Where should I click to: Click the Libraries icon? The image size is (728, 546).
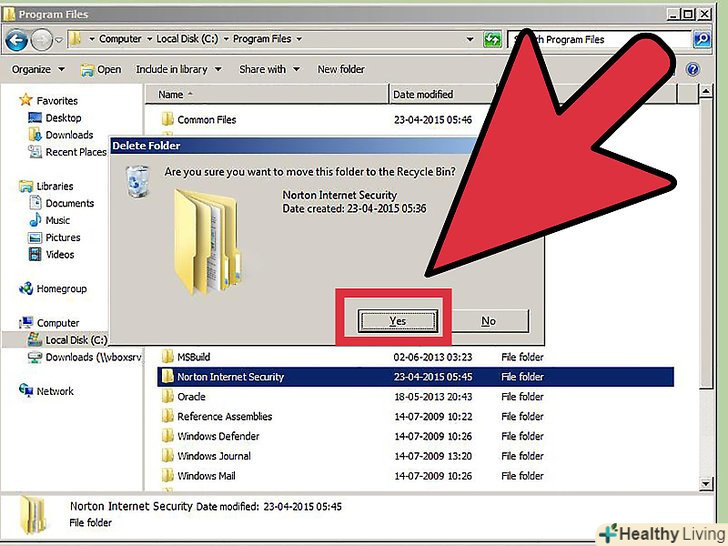click(26, 186)
